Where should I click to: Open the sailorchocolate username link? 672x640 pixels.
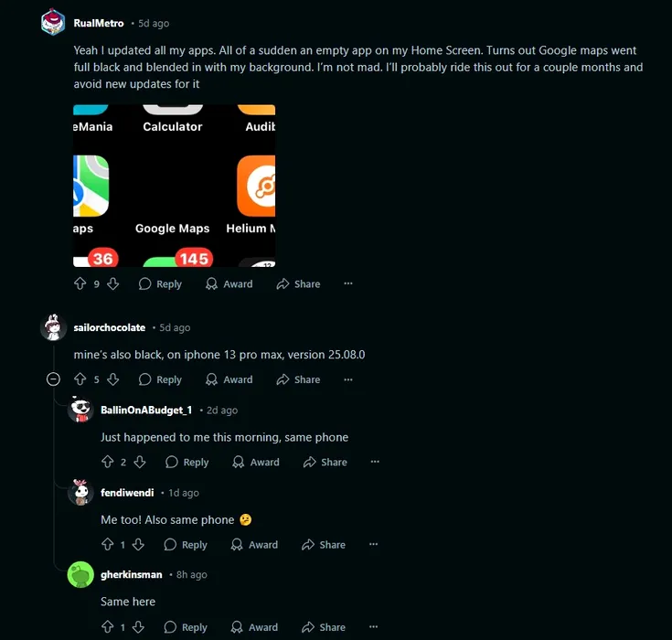(x=110, y=327)
